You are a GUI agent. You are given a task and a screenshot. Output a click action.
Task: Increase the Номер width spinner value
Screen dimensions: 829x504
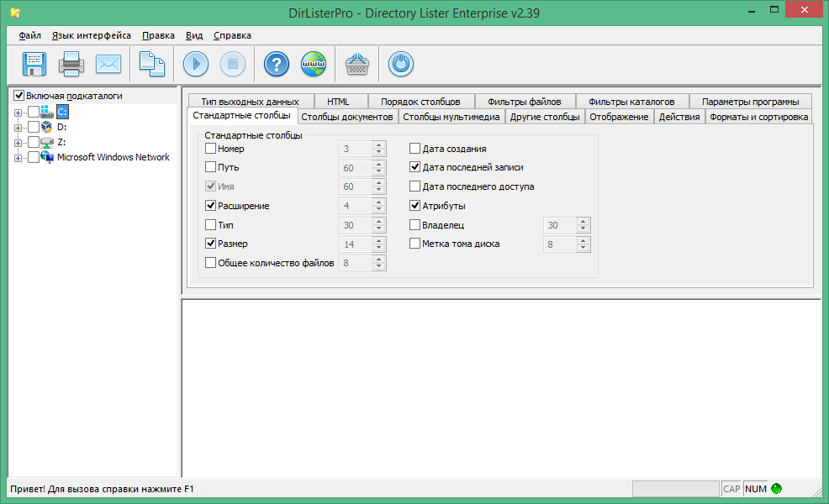(x=378, y=145)
